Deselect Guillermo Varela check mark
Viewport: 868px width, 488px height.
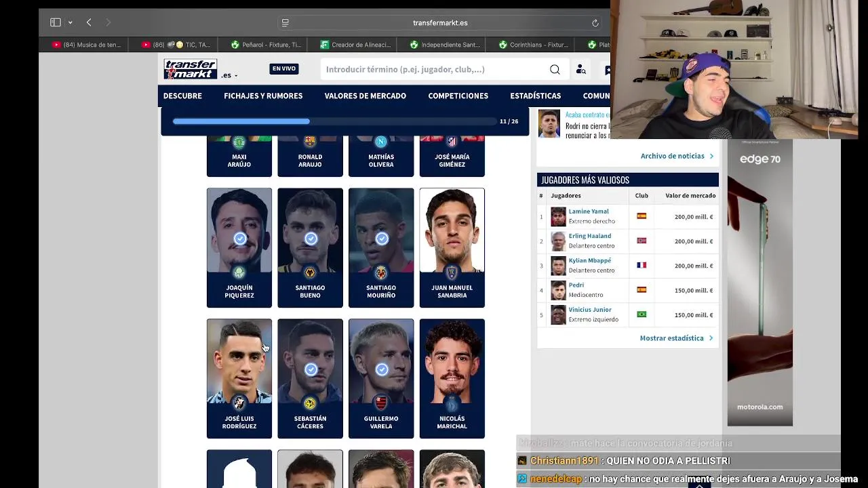pos(382,369)
